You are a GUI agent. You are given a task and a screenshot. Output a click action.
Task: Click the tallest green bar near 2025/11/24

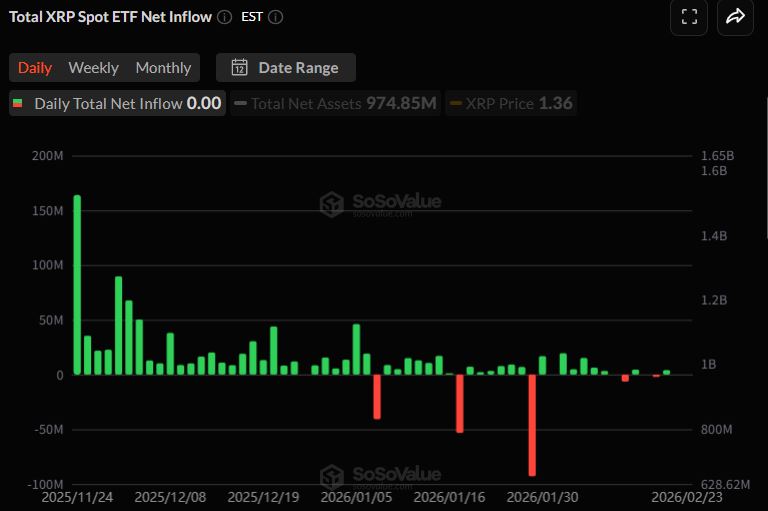(x=77, y=285)
